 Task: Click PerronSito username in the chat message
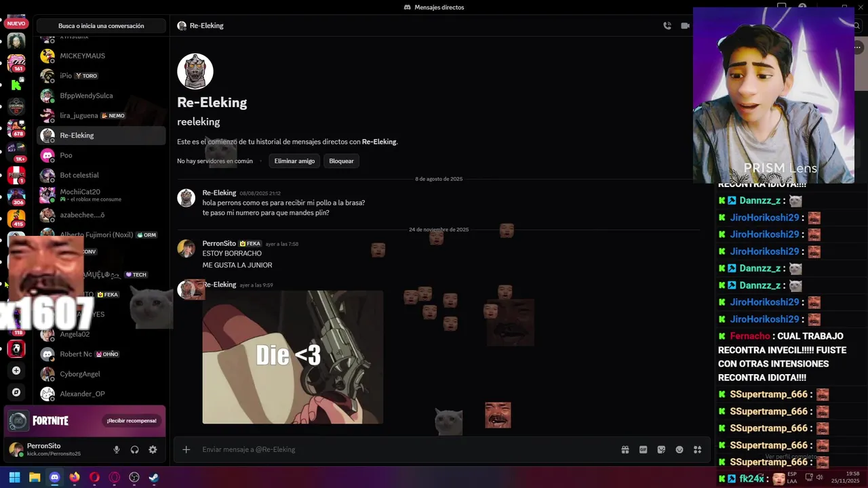coord(219,243)
